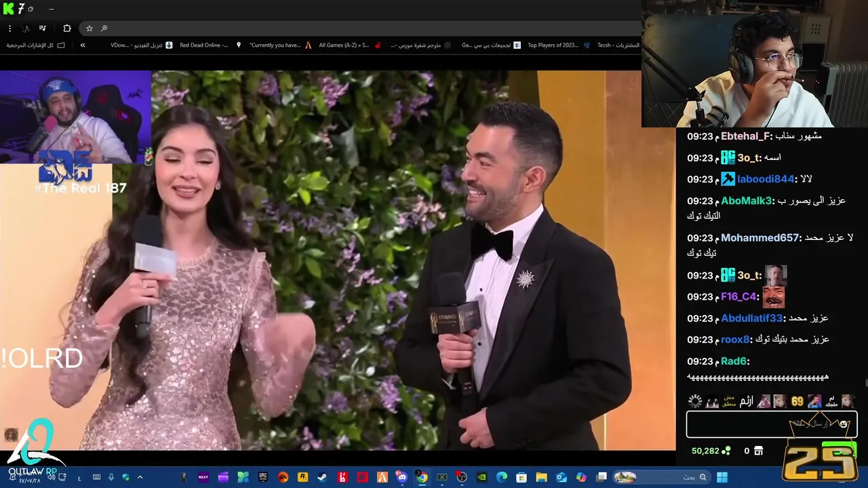Viewport: 868px width, 488px height.
Task: Open Xbox Game Bar icon on taskbar
Action: (x=442, y=477)
